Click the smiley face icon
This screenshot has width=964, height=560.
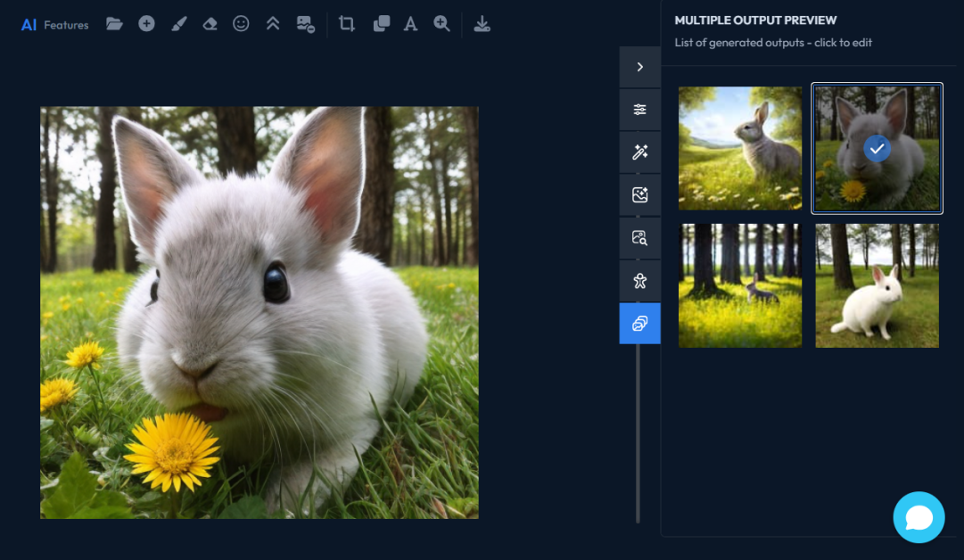click(241, 24)
